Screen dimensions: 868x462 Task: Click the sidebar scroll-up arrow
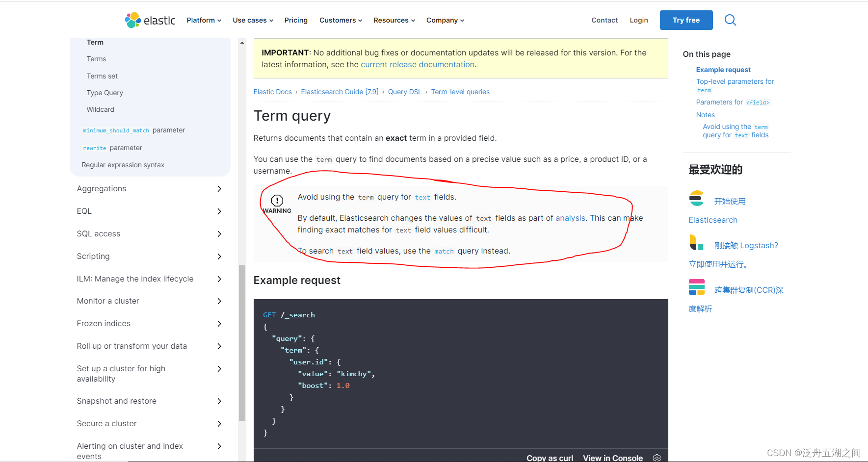(x=242, y=43)
